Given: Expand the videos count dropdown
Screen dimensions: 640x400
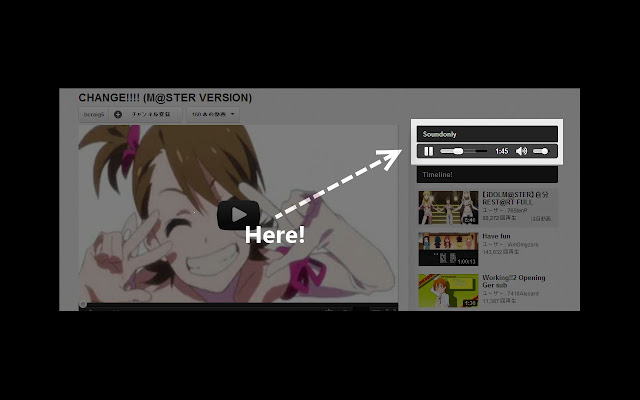Looking at the screenshot, I should tap(213, 115).
